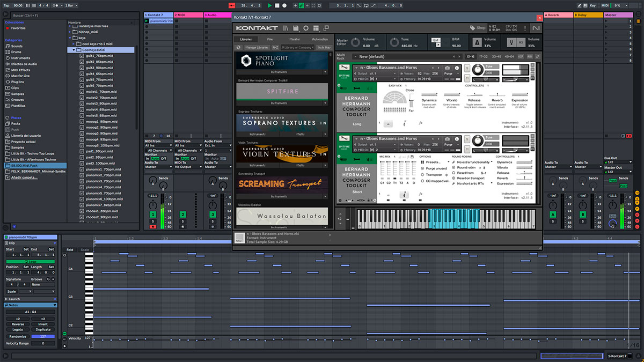The width and height of the screenshot is (644, 362).
Task: Arm the arrangement Record button
Action: [284, 5]
